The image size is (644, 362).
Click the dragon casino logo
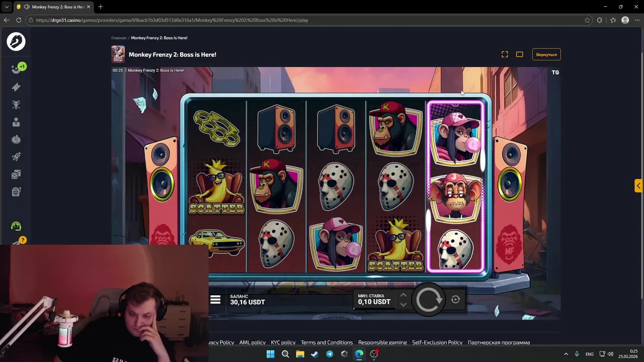click(16, 41)
